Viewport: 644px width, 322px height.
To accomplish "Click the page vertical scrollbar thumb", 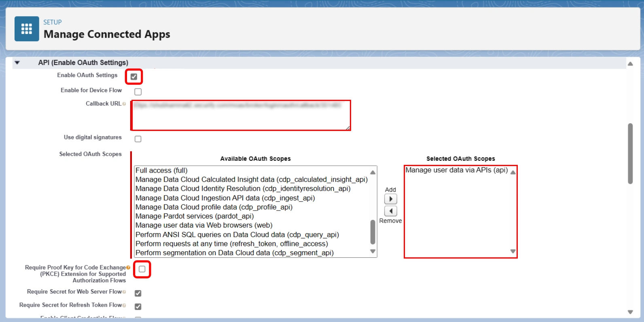I will coord(630,154).
